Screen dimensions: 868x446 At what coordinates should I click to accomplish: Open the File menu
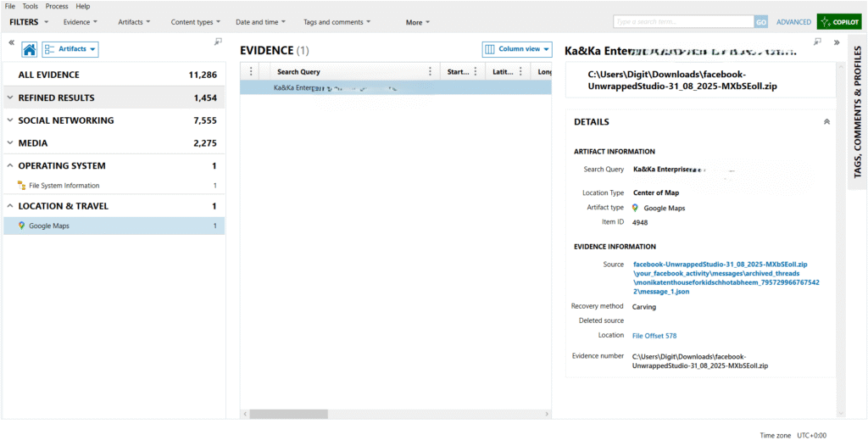10,6
